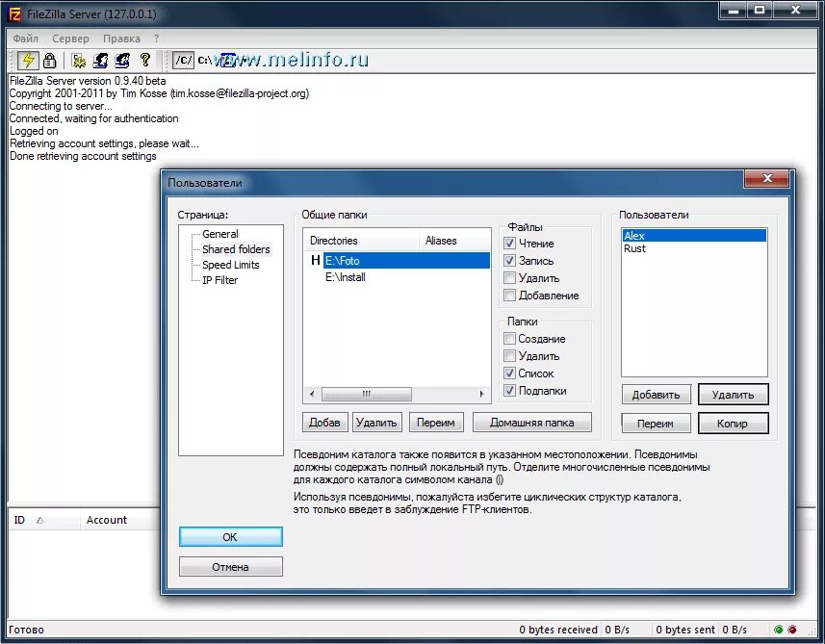Click the log line 'Logged on'
825x644 pixels.
coord(34,131)
